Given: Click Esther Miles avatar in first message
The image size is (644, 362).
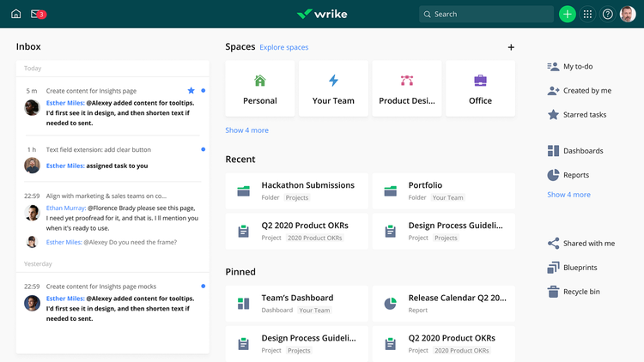Looking at the screenshot, I should click(32, 107).
